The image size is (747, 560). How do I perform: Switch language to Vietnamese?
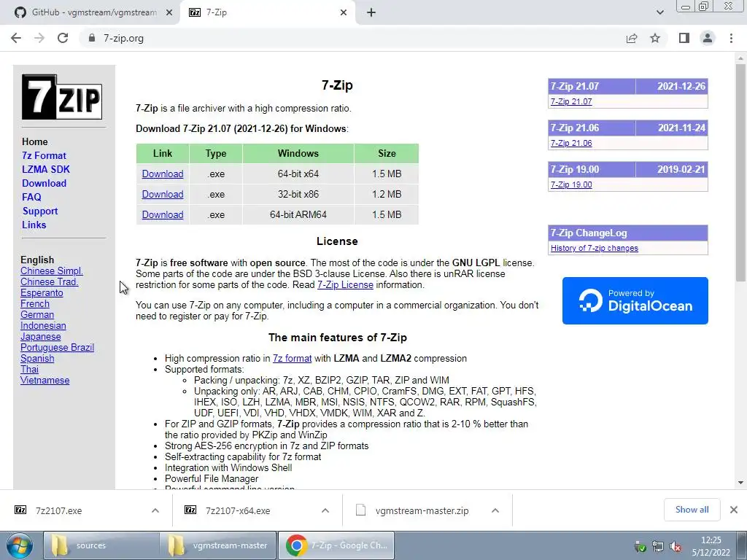(x=44, y=381)
